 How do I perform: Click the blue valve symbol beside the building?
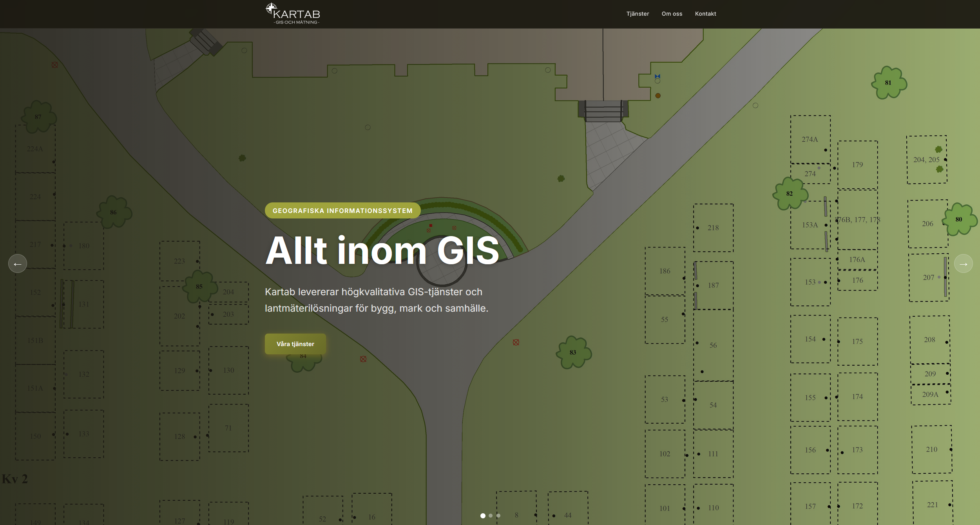tap(658, 76)
